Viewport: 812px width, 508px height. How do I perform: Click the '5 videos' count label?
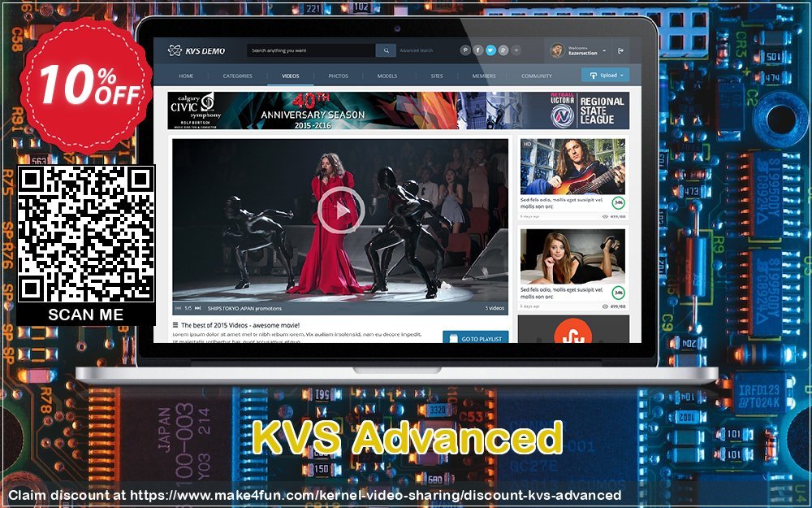click(x=495, y=308)
